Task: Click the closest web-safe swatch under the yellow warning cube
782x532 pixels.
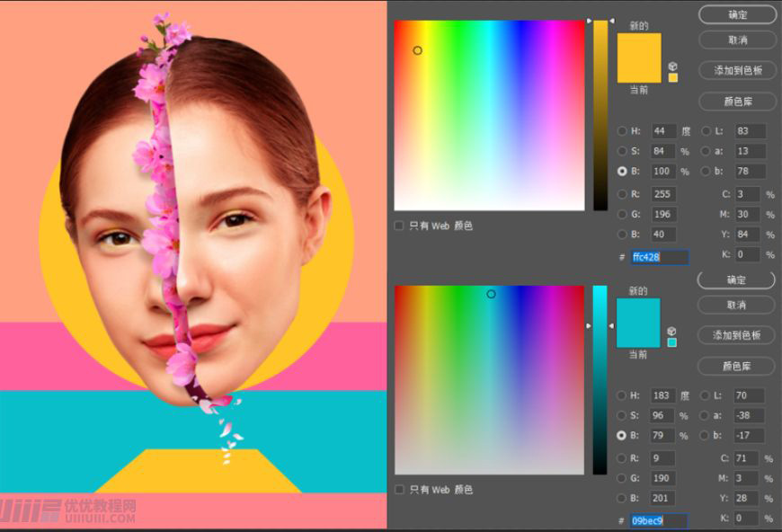Action: click(x=672, y=78)
